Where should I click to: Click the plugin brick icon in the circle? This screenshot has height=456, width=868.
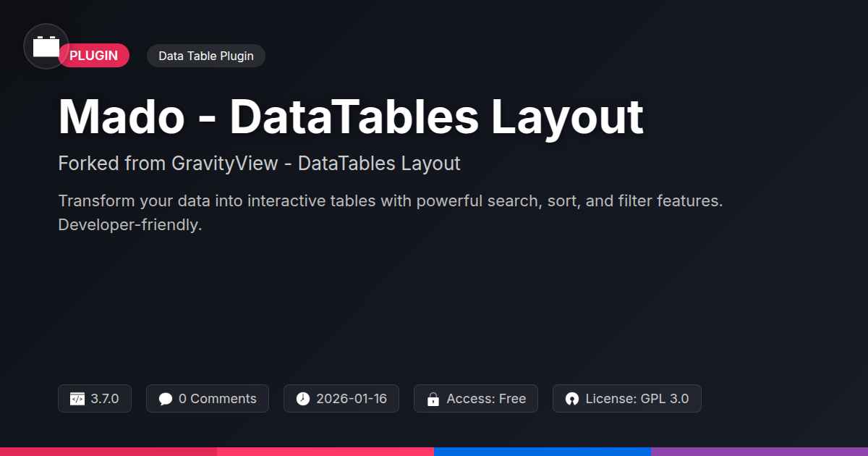coord(46,46)
